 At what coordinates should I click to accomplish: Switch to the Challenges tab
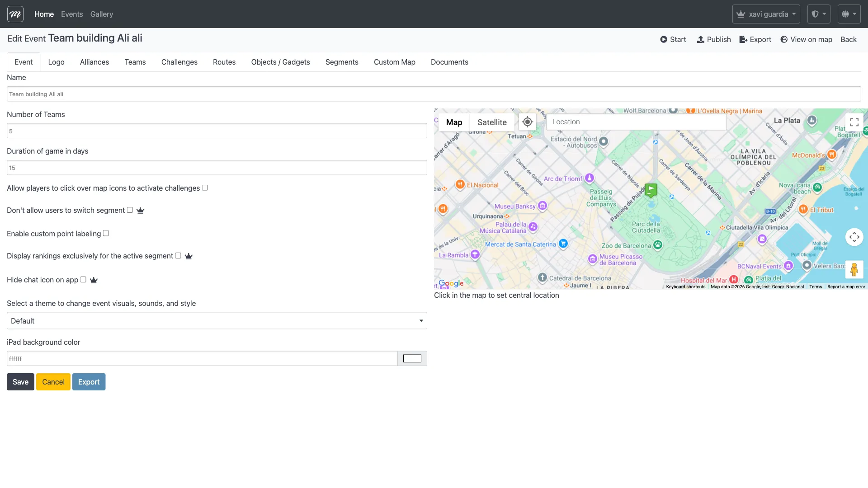(x=179, y=62)
